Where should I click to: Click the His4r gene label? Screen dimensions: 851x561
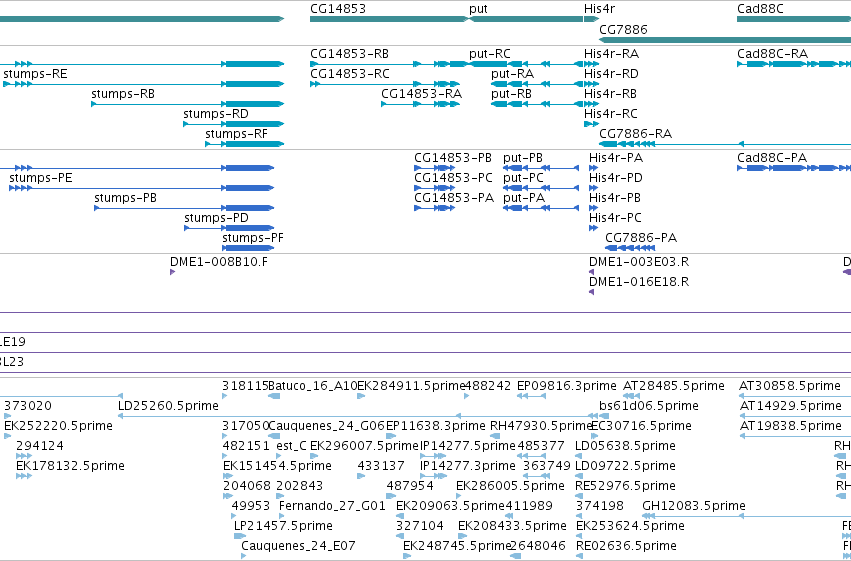pyautogui.click(x=599, y=9)
